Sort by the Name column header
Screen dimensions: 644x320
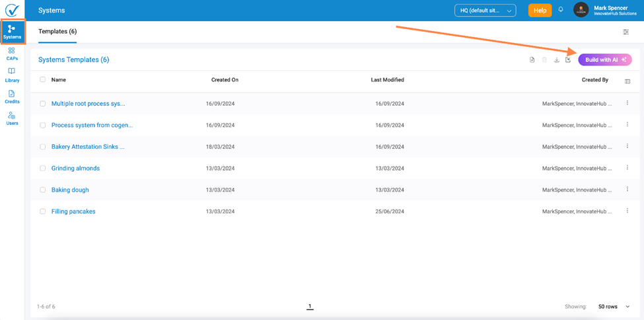click(58, 80)
